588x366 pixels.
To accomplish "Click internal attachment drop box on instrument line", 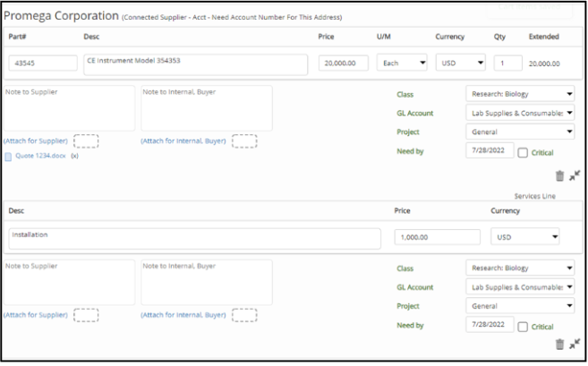I will pyautogui.click(x=244, y=141).
